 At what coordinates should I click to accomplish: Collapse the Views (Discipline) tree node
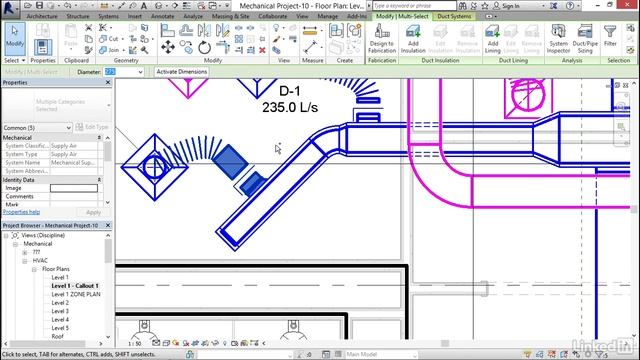coord(6,236)
